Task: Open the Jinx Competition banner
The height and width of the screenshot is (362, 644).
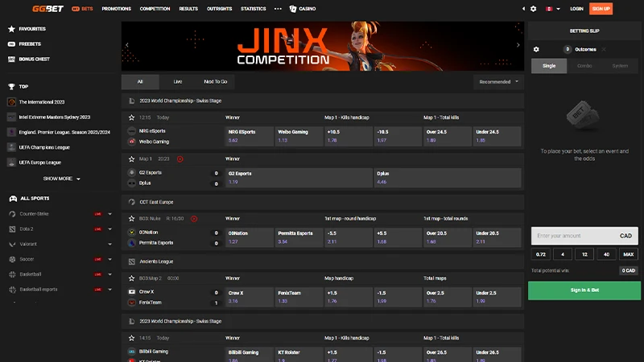Action: 323,46
